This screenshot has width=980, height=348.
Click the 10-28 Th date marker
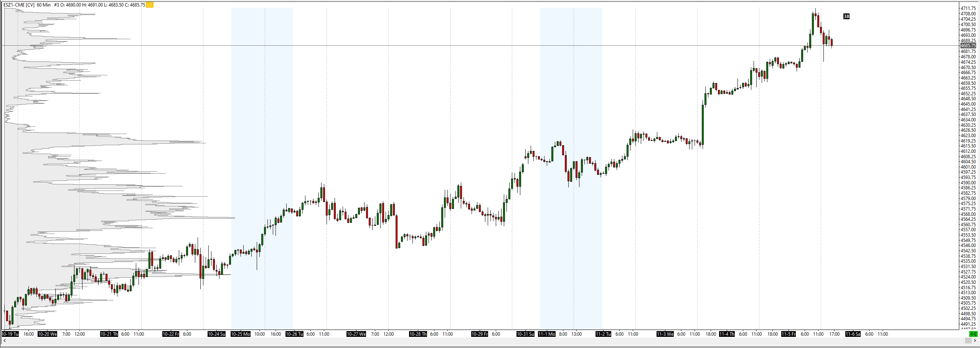point(418,334)
